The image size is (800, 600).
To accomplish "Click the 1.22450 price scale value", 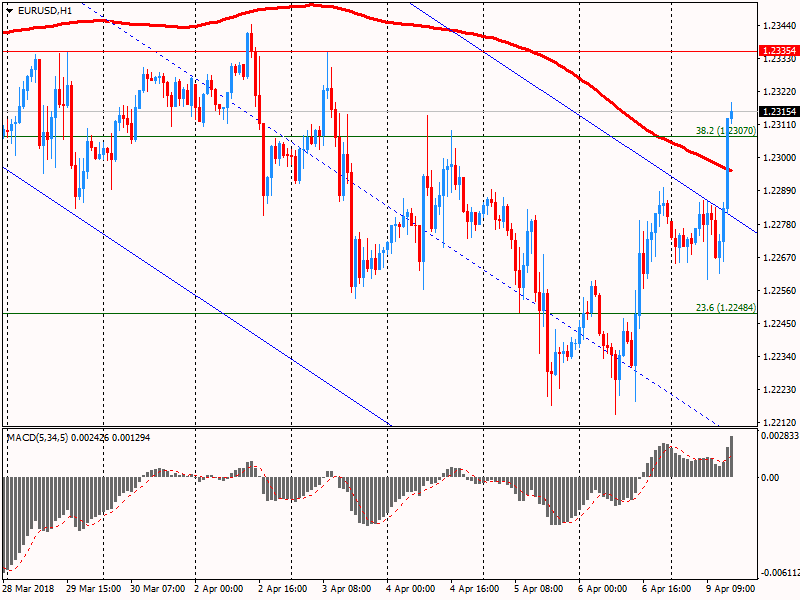I will click(x=780, y=323).
